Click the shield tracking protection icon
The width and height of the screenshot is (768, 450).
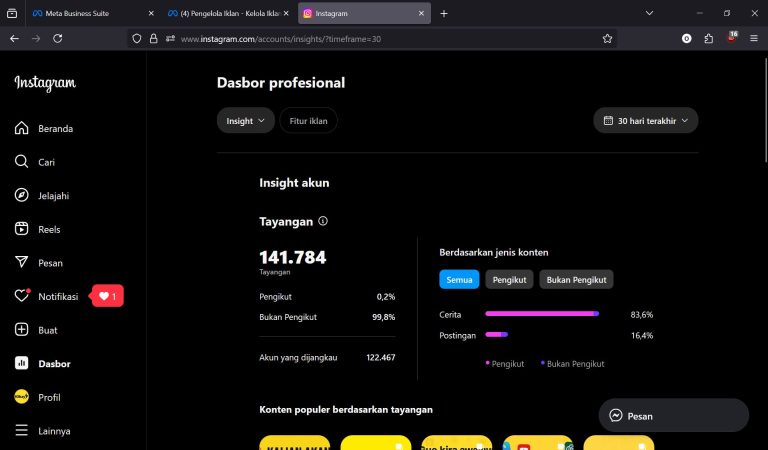[137, 39]
